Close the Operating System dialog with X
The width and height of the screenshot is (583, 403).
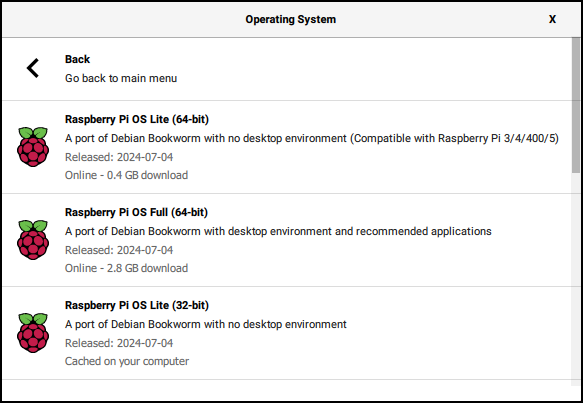552,19
